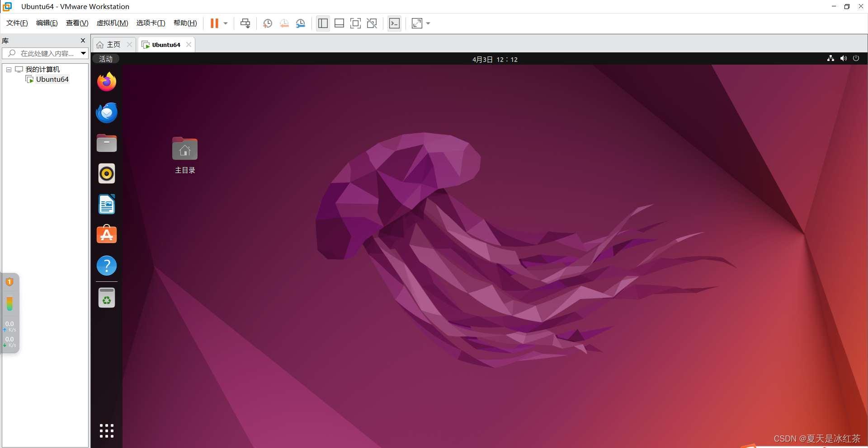Click the upload speed 0.0 K/s reading
This screenshot has width=868, height=448.
[x=10, y=327]
